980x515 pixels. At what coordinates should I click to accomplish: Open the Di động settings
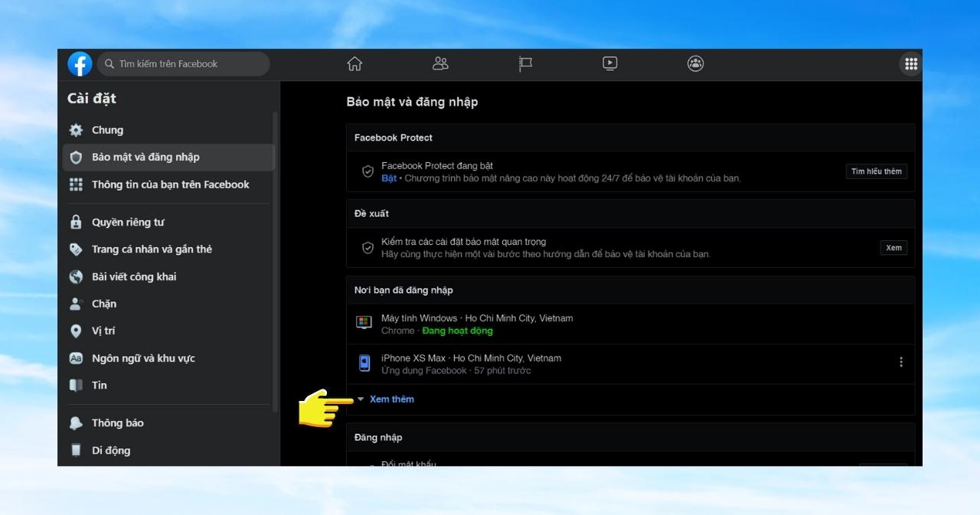(168, 451)
